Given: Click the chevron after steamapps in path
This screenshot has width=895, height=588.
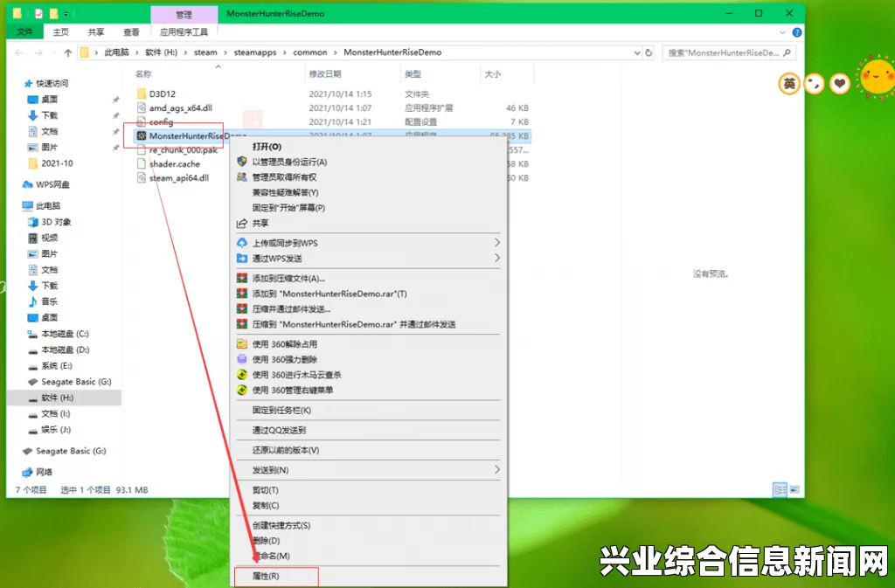Looking at the screenshot, I should coord(285,52).
